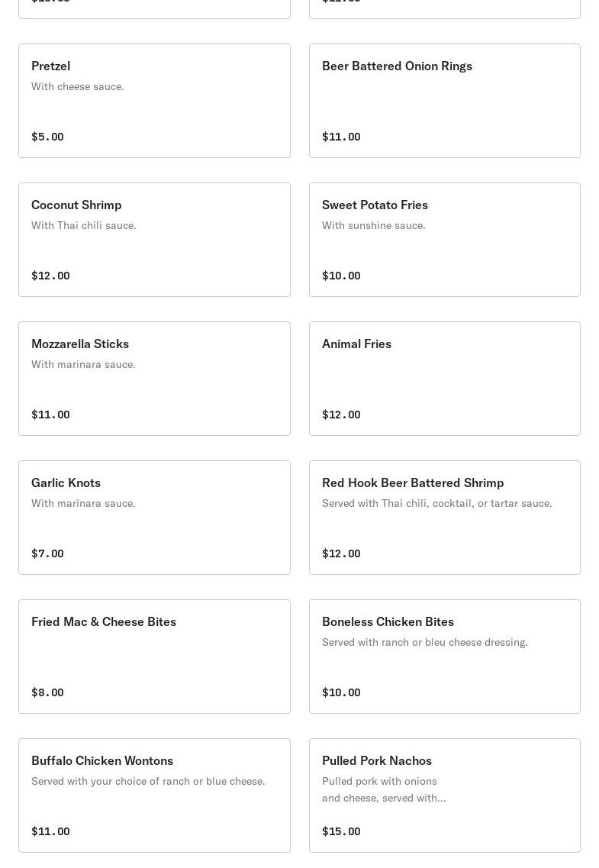Click the $8.00 Fried Mac price
Screen dimensions: 599x868
47,692
